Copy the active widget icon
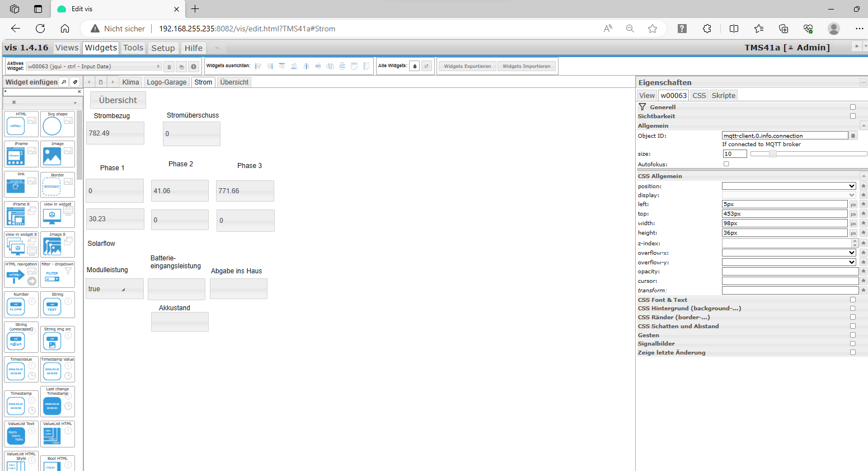Viewport: 868px width, 471px height. click(181, 67)
